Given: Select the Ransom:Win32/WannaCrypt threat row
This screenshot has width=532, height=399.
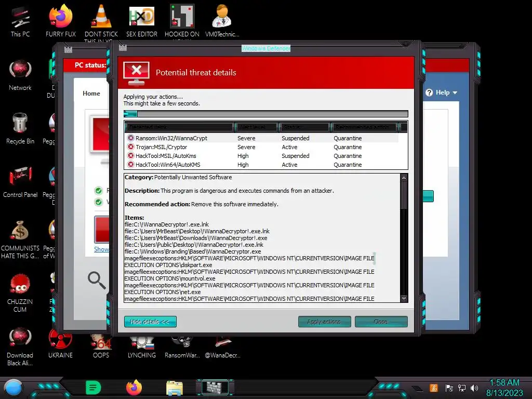Looking at the screenshot, I should tap(261, 138).
